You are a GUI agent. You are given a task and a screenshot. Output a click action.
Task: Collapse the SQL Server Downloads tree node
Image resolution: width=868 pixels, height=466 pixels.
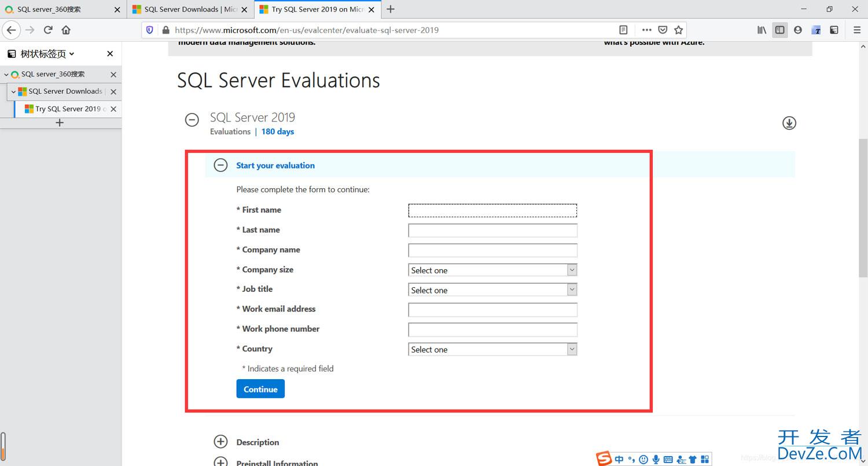13,91
